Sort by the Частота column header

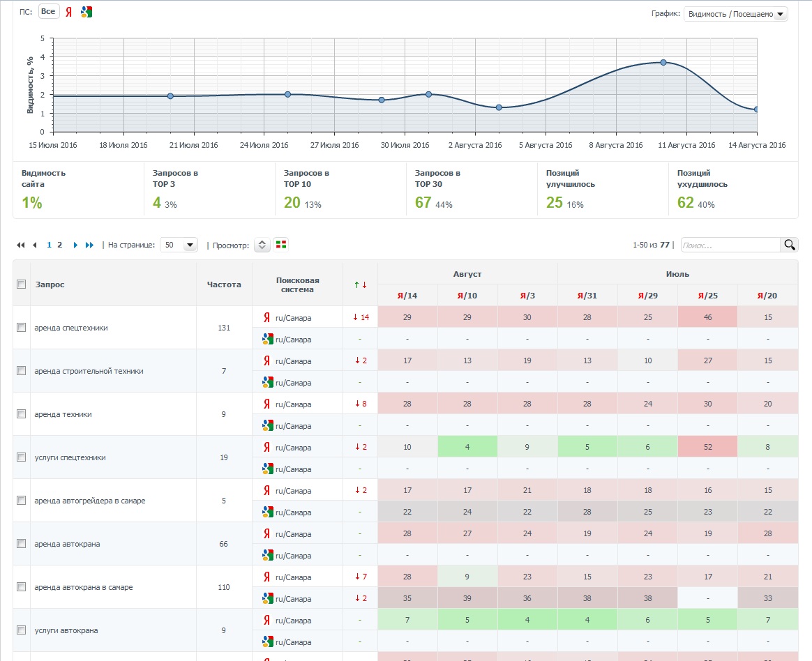click(224, 284)
